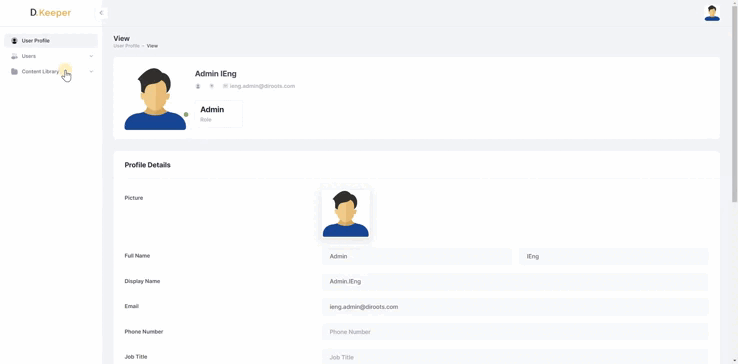Open the User Profile menu item

pyautogui.click(x=51, y=41)
